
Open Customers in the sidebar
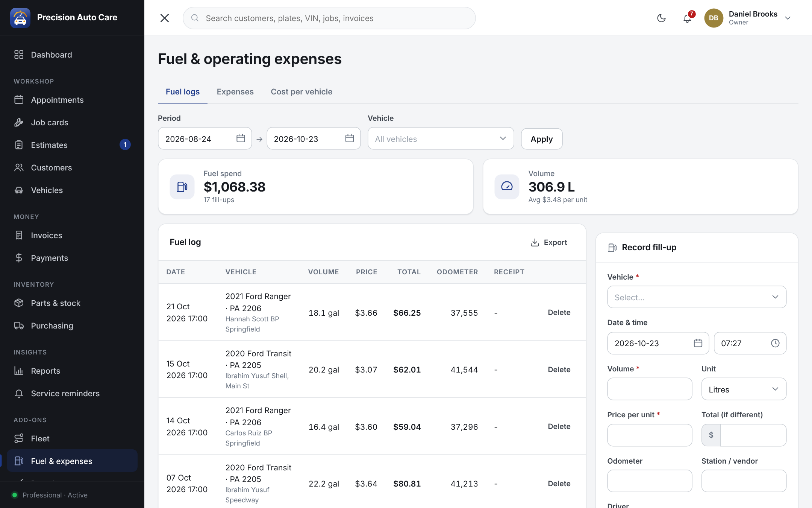pos(72,167)
